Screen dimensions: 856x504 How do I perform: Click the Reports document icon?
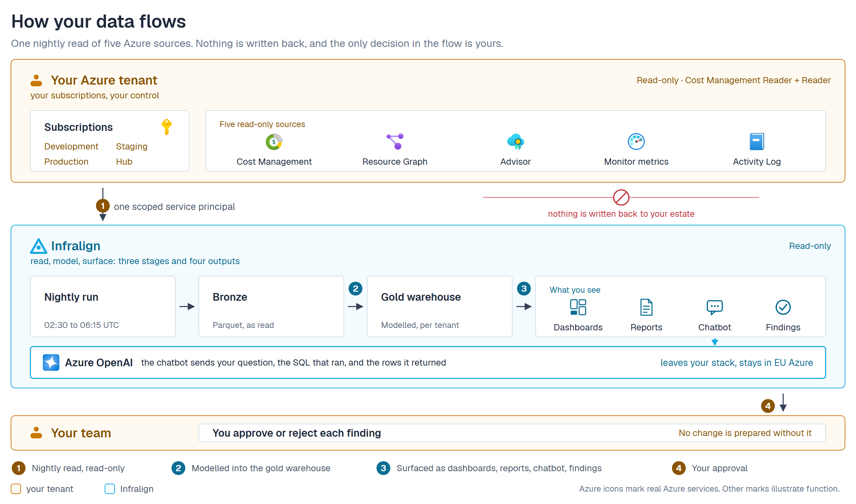(646, 307)
